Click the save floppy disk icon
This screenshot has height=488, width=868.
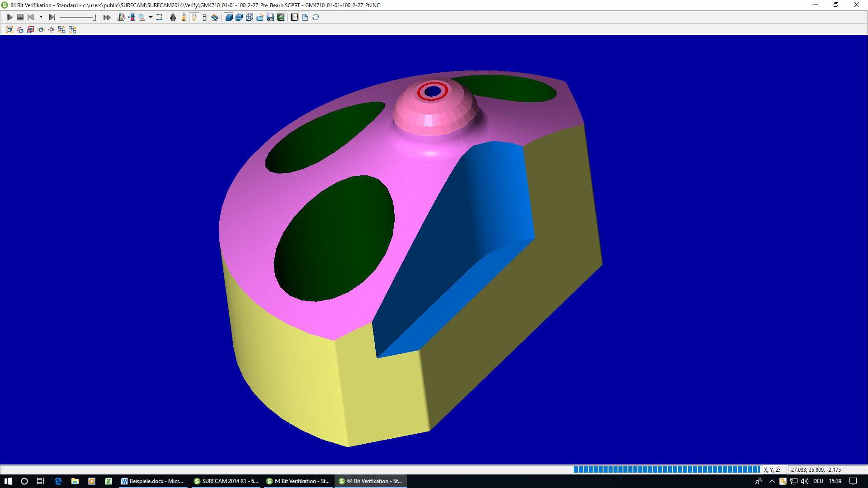270,17
